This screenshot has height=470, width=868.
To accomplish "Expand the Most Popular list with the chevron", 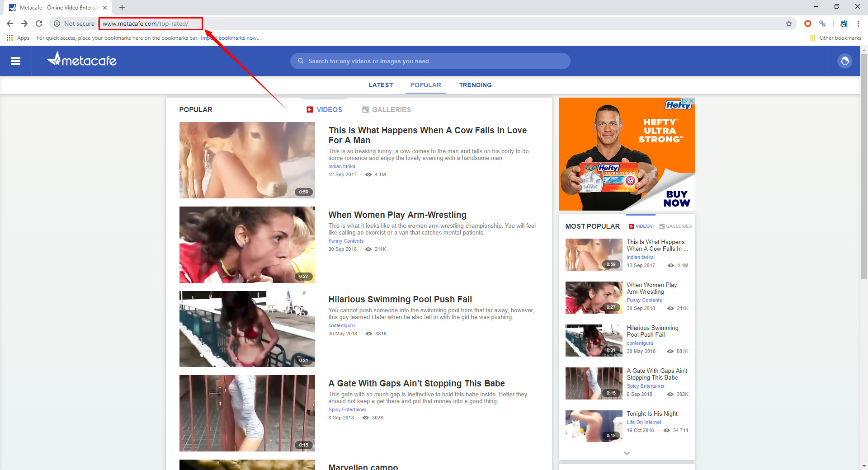I will (627, 453).
